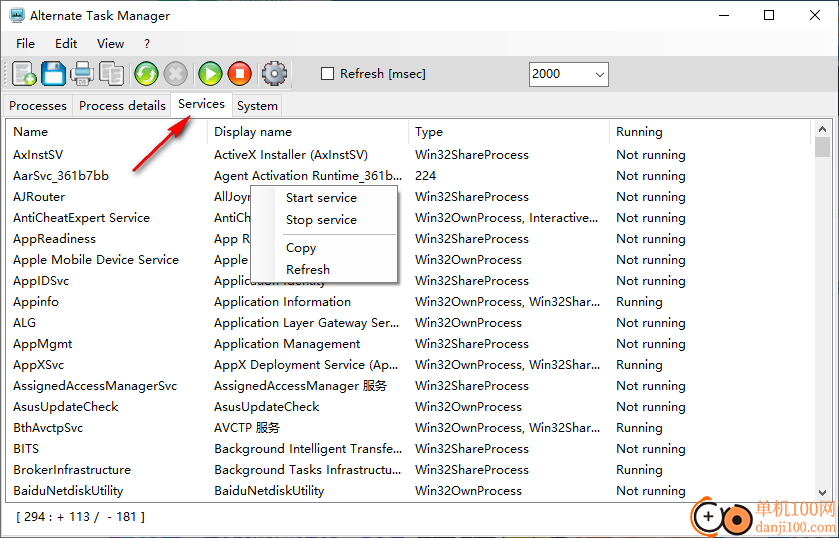Image resolution: width=839 pixels, height=538 pixels.
Task: Click ActiveX Installer (AxInstSV) display name
Action: pyautogui.click(x=291, y=155)
